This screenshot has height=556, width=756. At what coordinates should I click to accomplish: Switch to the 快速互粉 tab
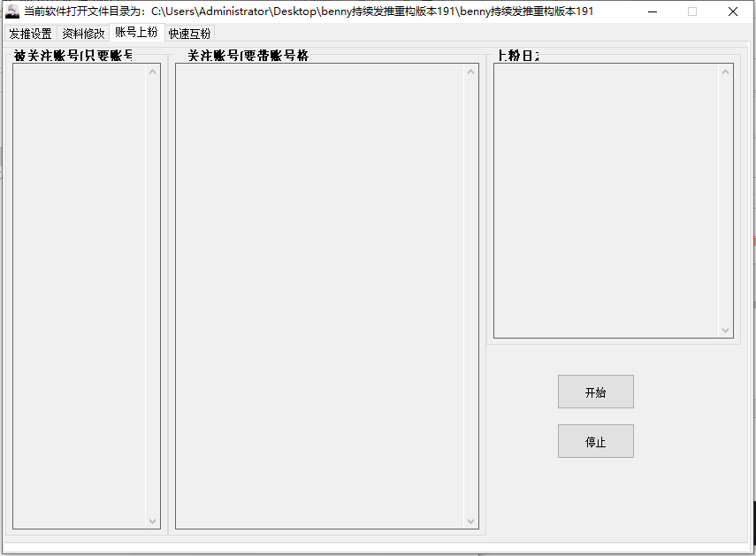(x=189, y=34)
